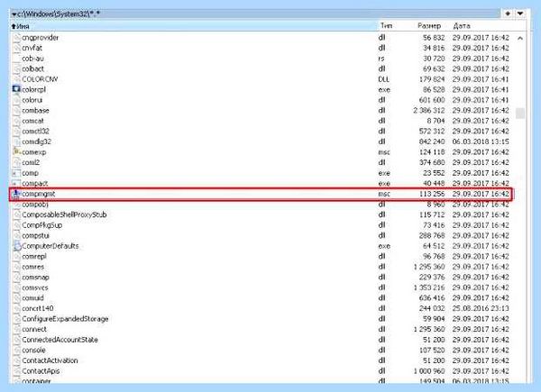Click the compmgmt console file icon
The image size is (541, 392).
click(16, 194)
